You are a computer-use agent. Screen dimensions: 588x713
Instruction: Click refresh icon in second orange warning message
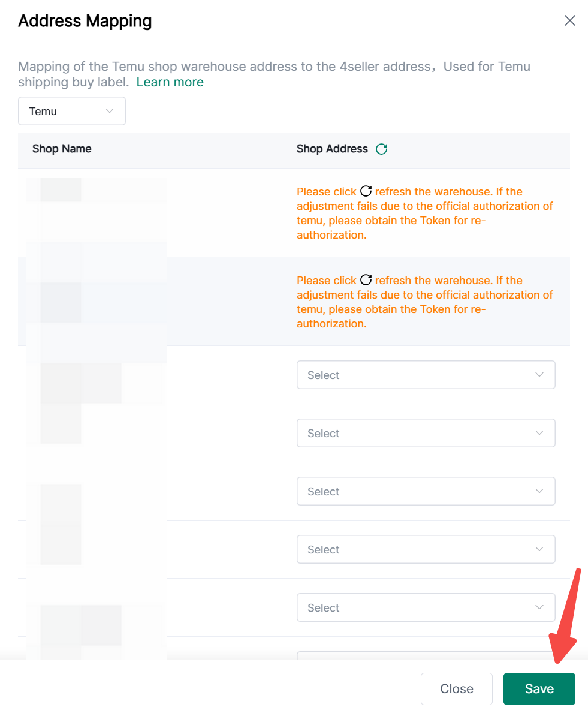click(366, 281)
